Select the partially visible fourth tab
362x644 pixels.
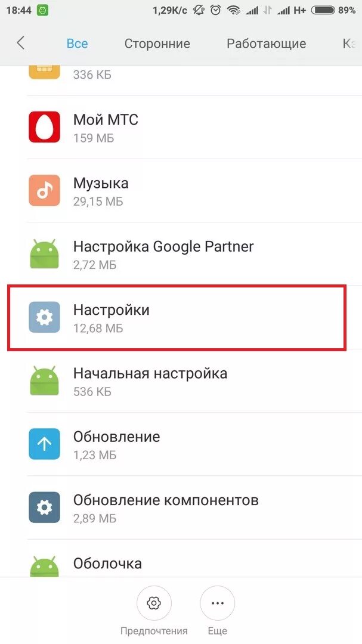pos(349,44)
